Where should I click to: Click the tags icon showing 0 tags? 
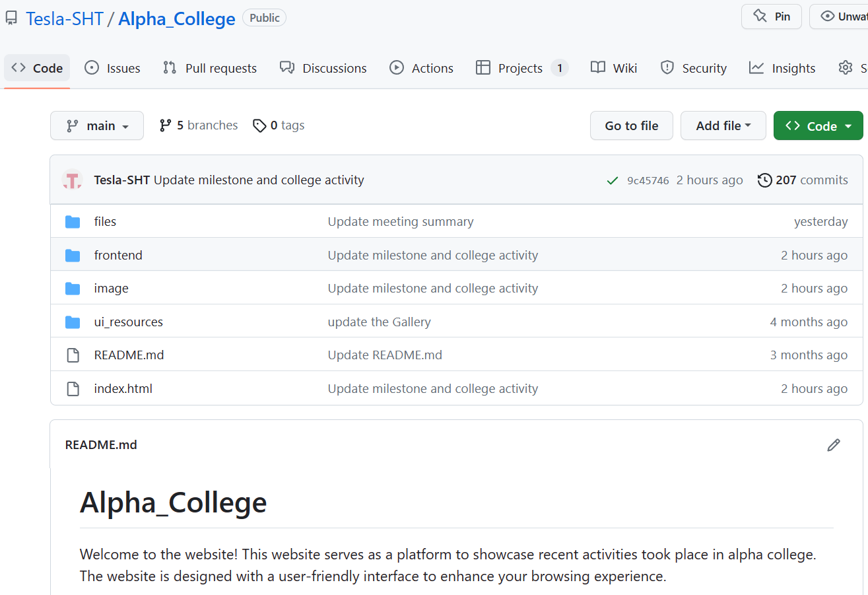click(x=259, y=125)
